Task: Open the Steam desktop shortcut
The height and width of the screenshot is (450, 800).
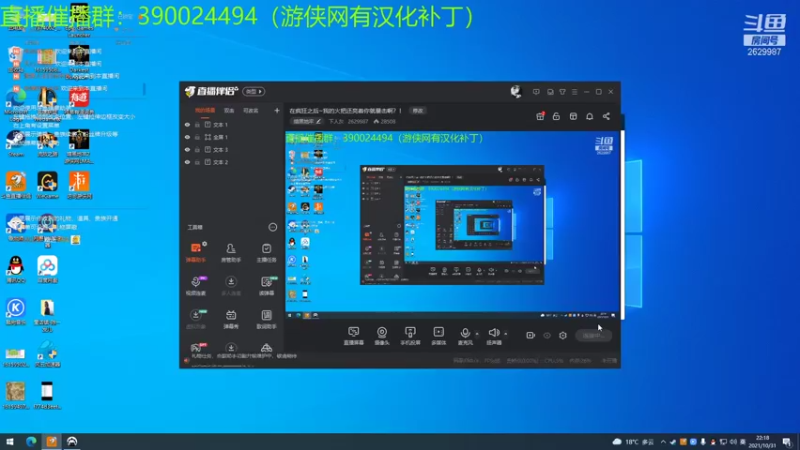Action: (16, 144)
